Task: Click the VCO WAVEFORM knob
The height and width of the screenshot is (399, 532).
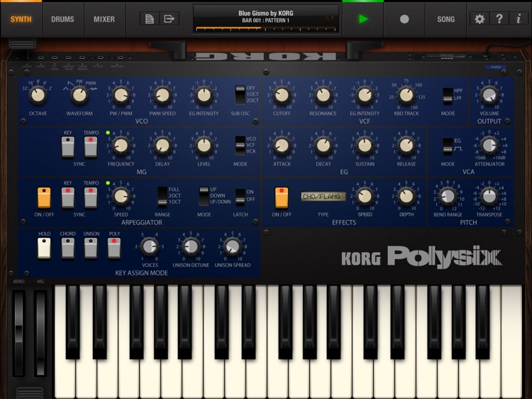Action: click(79, 95)
